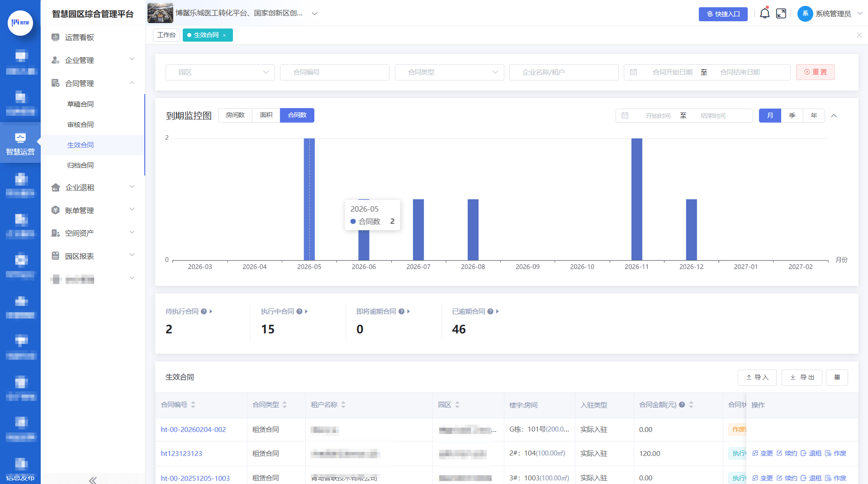Click the 重置 button
The width and height of the screenshot is (868, 484).
(x=815, y=72)
